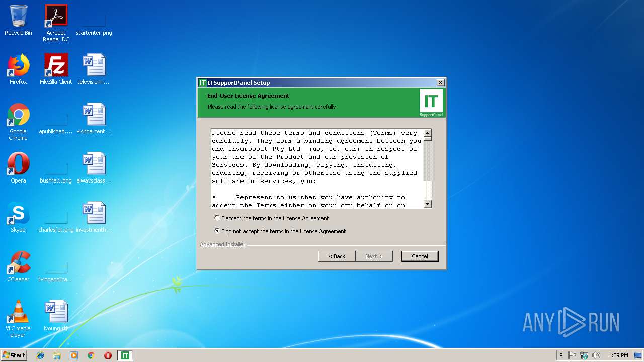Click license text scrollbar up arrow

tap(428, 133)
